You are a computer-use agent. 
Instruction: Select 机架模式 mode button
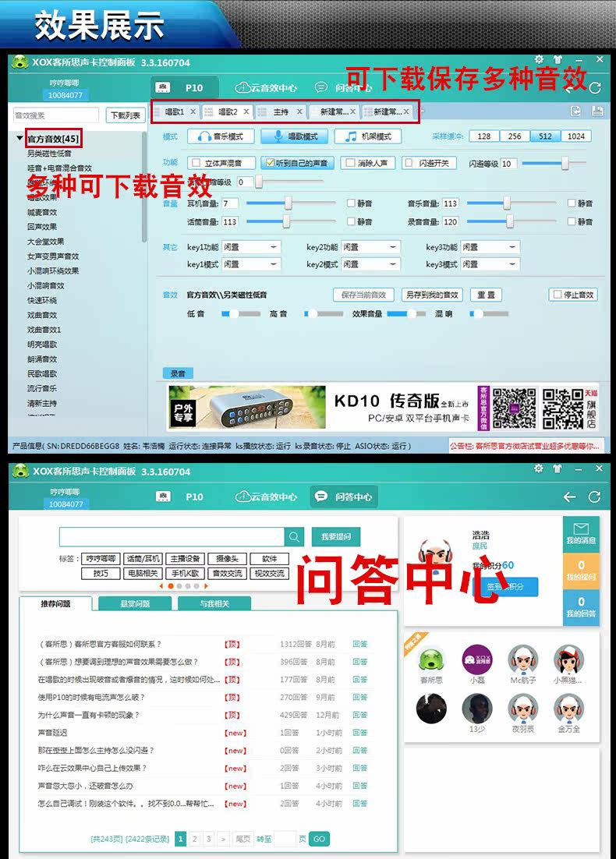[x=368, y=136]
